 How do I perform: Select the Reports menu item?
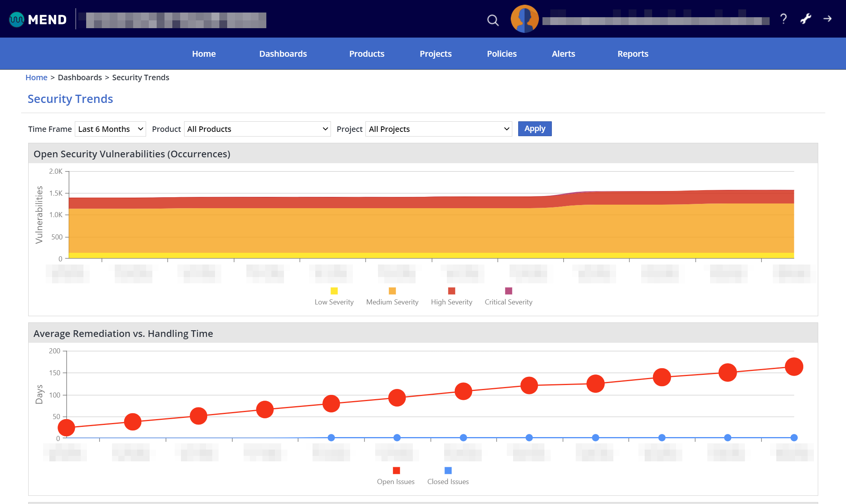633,54
